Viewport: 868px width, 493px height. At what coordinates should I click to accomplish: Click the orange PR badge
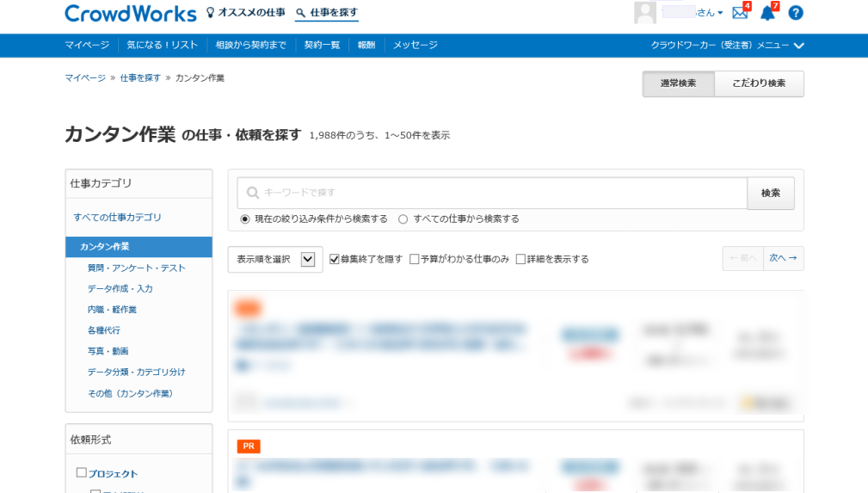249,446
